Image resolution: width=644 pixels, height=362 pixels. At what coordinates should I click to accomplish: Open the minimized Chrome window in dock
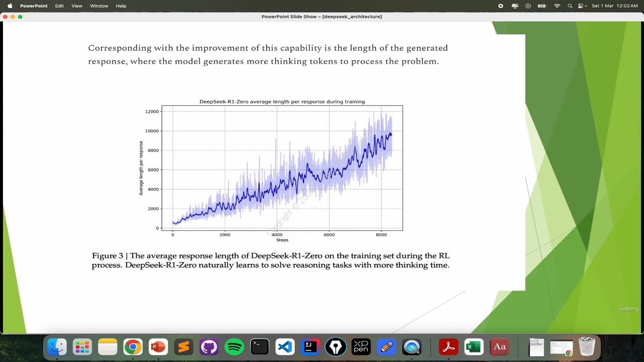561,347
